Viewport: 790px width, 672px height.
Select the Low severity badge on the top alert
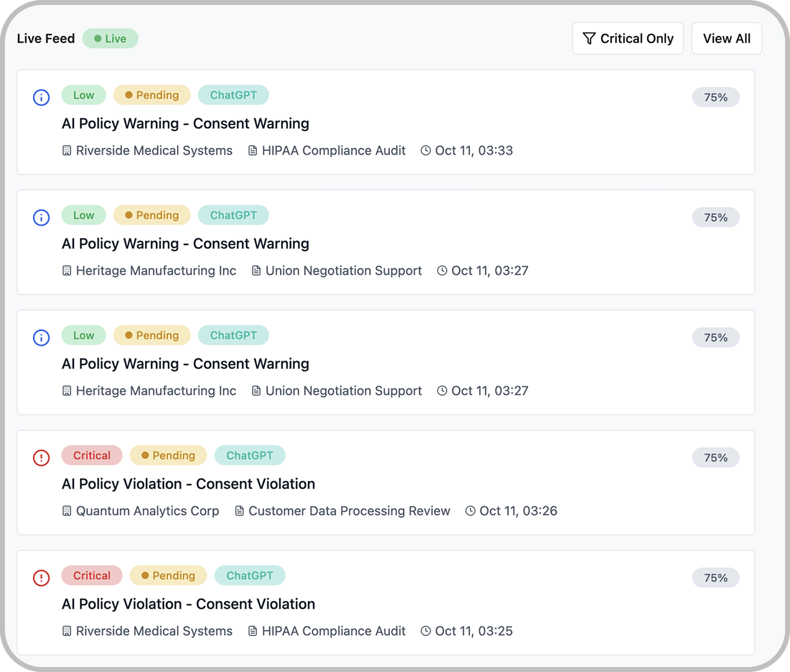pyautogui.click(x=84, y=95)
